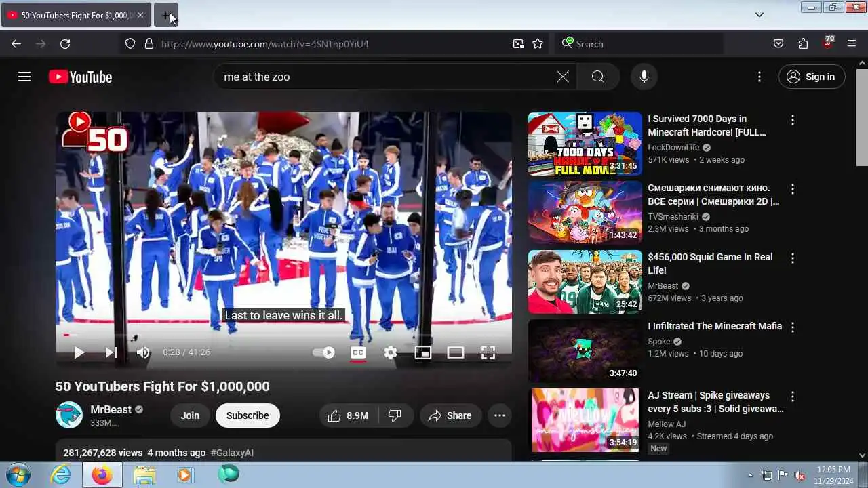This screenshot has height=488, width=868.
Task: Open options for $456,000 Squid Game video
Action: [792, 258]
